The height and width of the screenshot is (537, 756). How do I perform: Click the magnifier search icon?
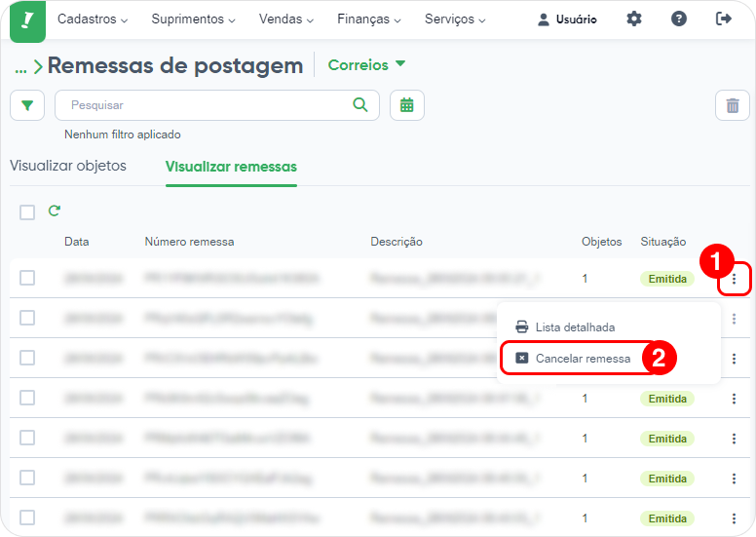pos(360,104)
